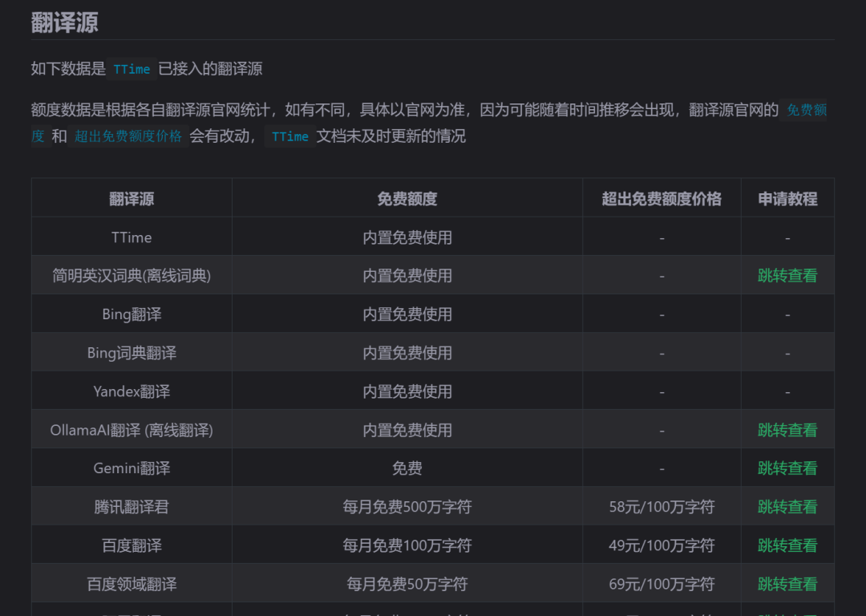Click 跳转查看 for 百度领域翻译
Screen dimensions: 866x616
point(787,583)
